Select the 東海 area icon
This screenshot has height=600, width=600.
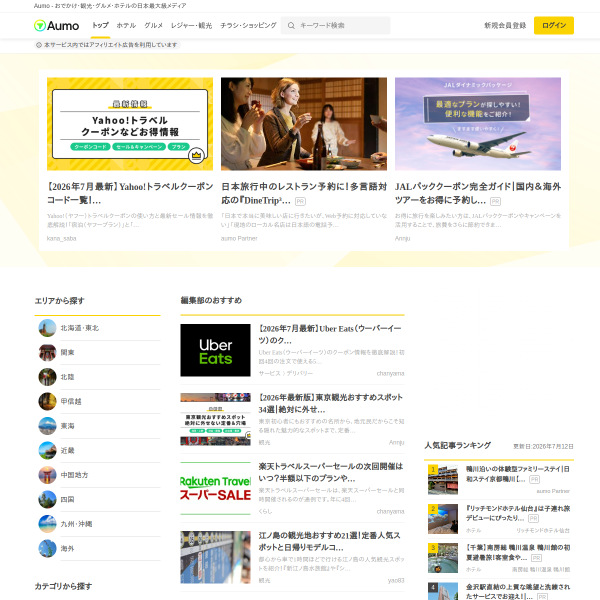click(47, 426)
